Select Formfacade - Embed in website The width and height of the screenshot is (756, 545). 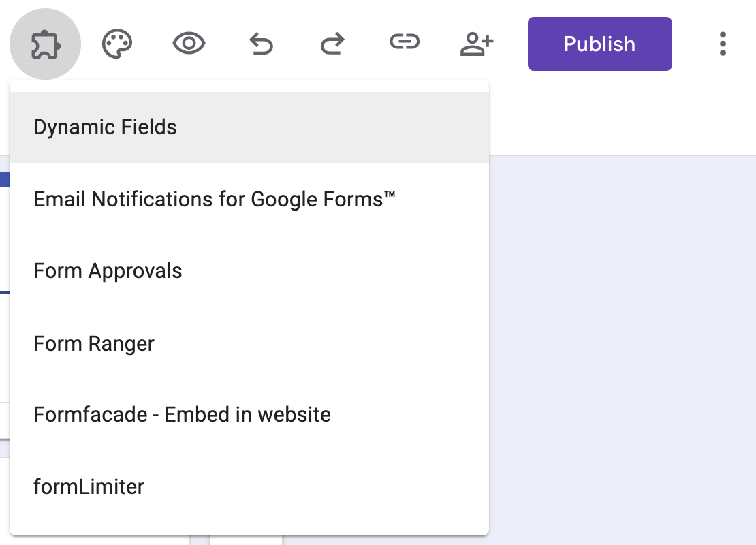pos(182,415)
